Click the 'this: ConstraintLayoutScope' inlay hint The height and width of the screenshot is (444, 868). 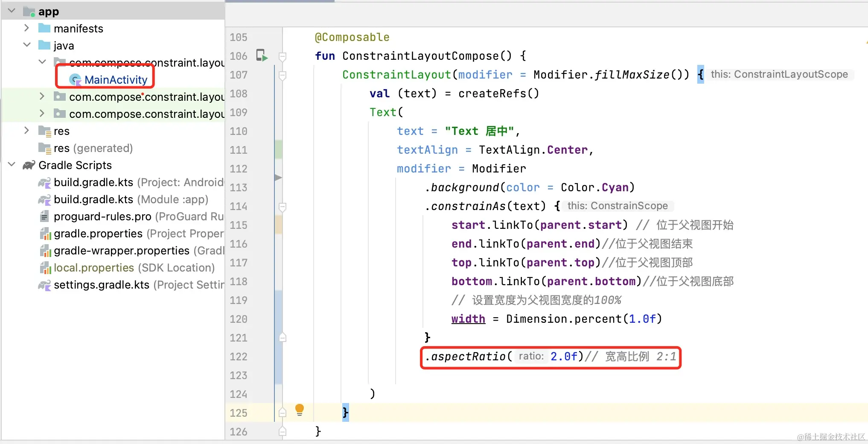tap(779, 75)
